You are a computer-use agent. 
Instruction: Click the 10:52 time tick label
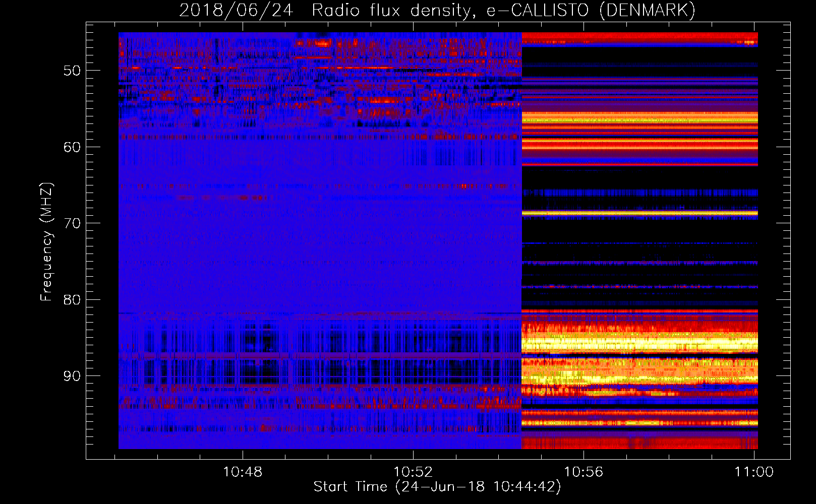[413, 472]
